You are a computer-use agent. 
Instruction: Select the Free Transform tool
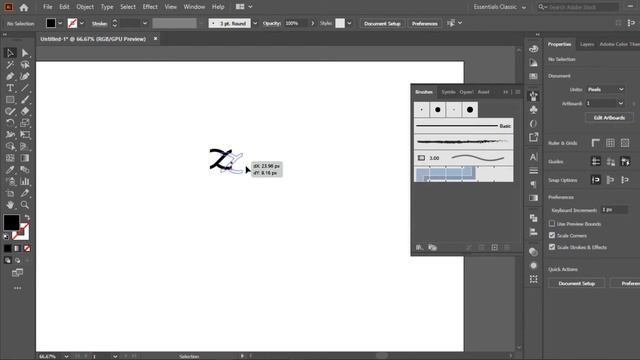click(x=25, y=134)
